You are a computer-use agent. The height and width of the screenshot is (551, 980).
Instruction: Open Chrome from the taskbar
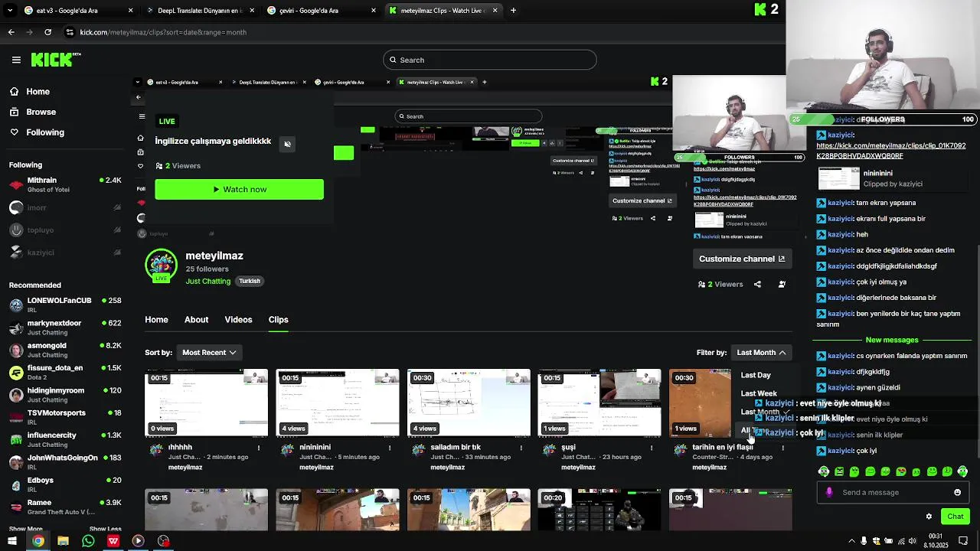pos(38,541)
